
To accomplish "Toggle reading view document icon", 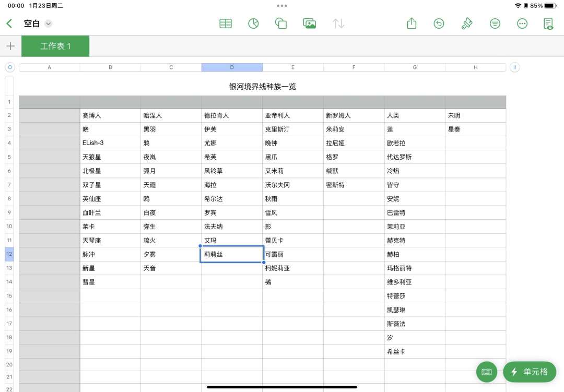I will pos(548,23).
